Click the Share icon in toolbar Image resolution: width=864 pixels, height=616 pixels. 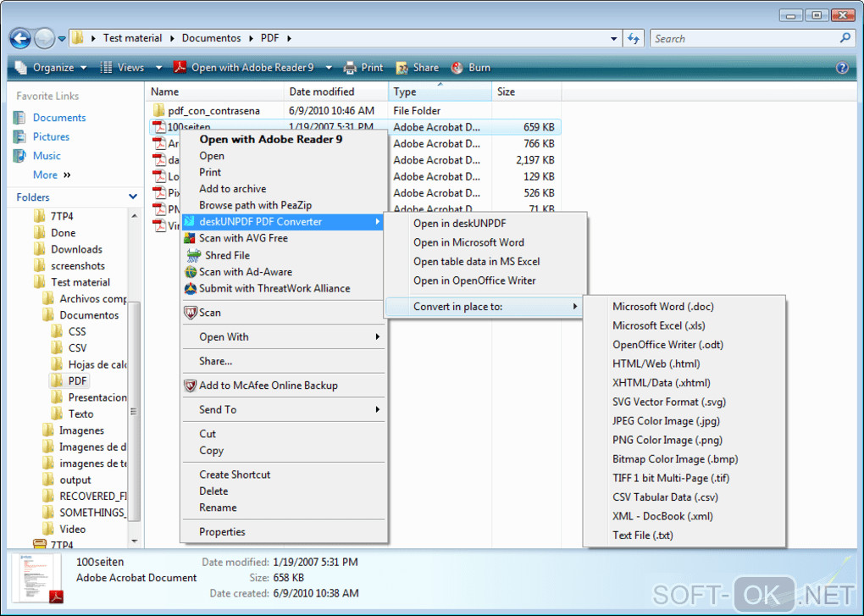pyautogui.click(x=402, y=68)
